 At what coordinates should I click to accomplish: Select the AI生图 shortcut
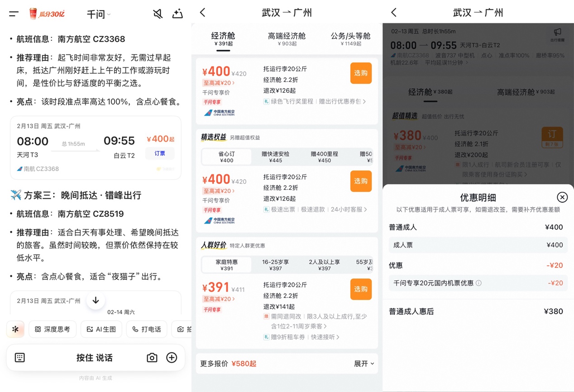pyautogui.click(x=101, y=329)
